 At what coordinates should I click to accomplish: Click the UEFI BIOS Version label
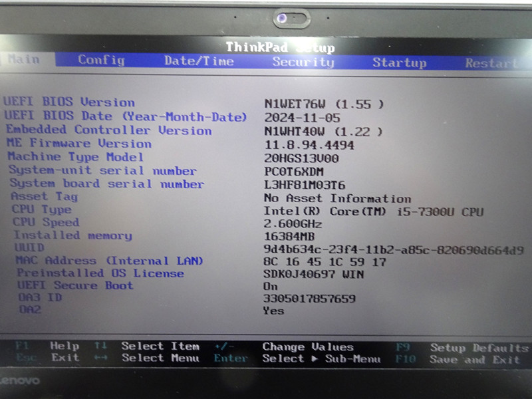[69, 102]
